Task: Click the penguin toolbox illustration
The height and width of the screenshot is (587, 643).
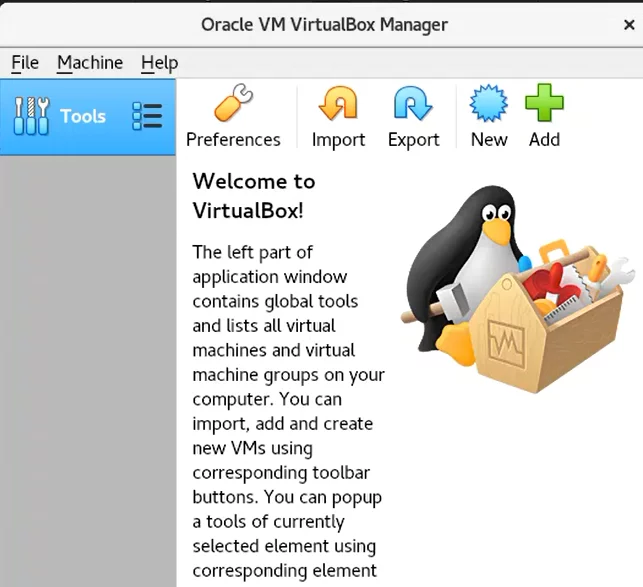Action: [518, 288]
